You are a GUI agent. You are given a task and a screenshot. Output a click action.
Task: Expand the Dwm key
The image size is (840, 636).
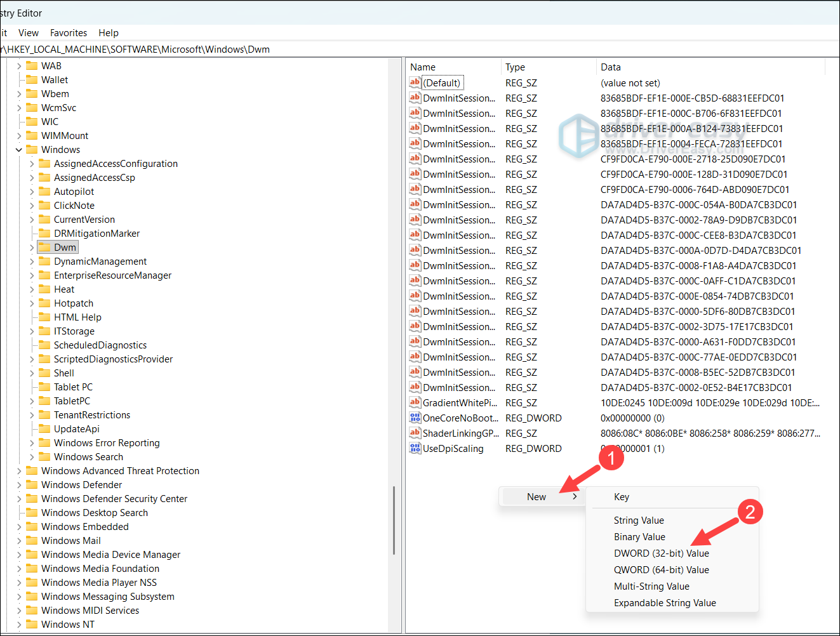(32, 248)
